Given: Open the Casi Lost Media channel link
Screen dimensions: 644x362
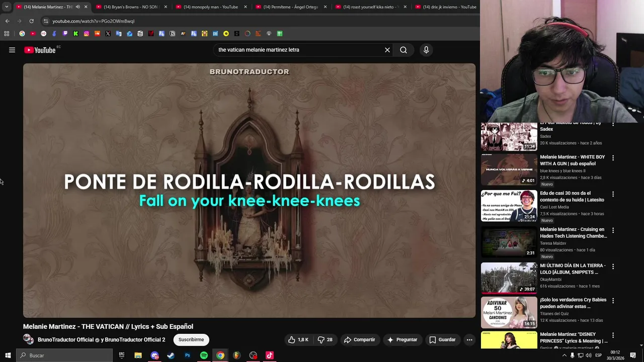Looking at the screenshot, I should [554, 207].
